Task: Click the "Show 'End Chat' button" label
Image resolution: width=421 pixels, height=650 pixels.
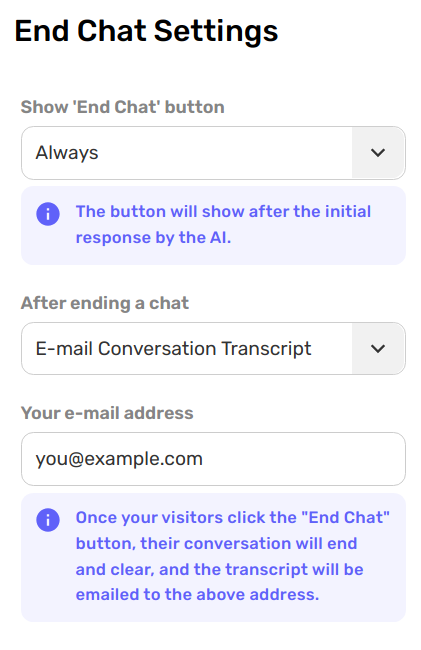Action: tap(123, 107)
